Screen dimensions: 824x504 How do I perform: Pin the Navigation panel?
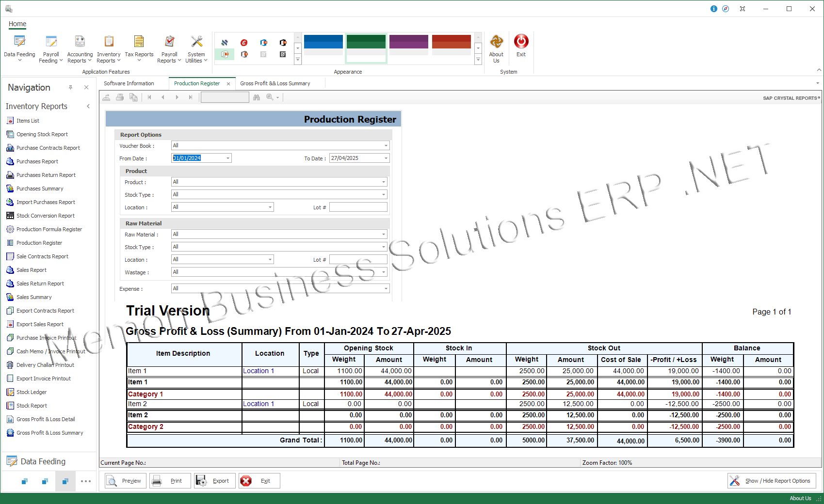[71, 87]
